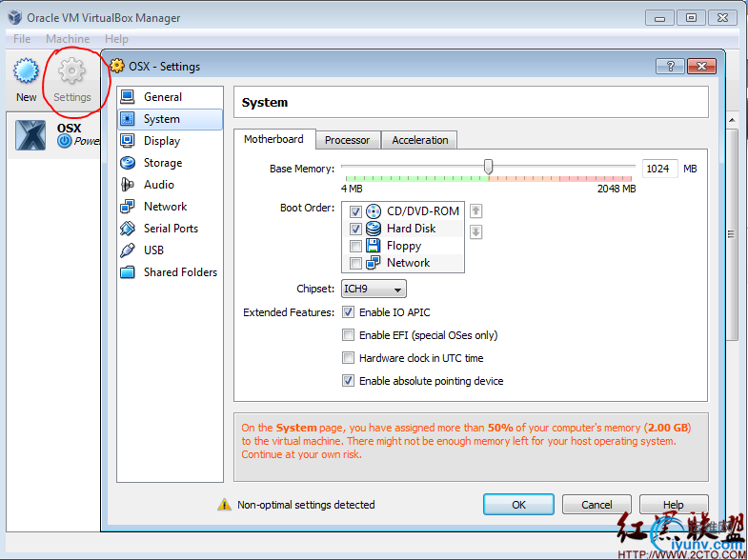Click the Network icon in the boot order list
The image size is (748, 560).
(374, 263)
